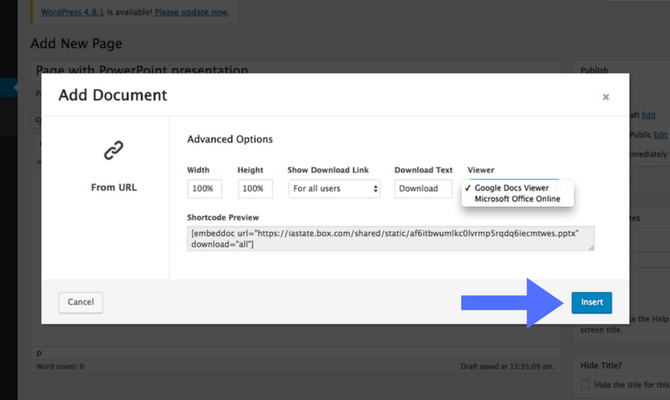Click the Shortcode Preview text area
670x400 pixels.
tap(391, 238)
